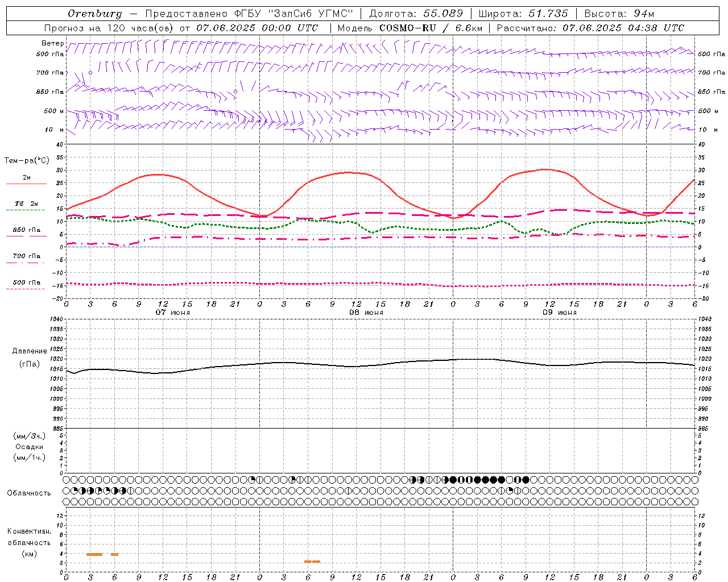Click the longest orange convective bar at 4 km
This screenshot has height=582, width=728.
coord(94,554)
